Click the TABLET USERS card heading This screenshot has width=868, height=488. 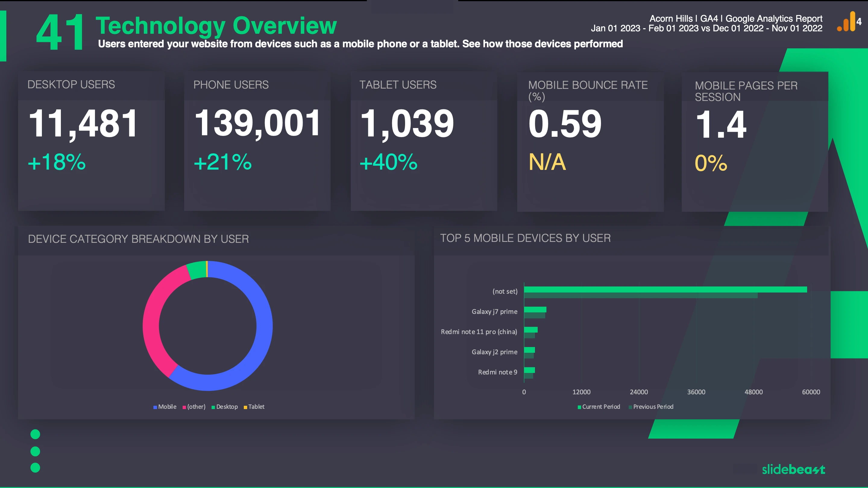coord(398,85)
